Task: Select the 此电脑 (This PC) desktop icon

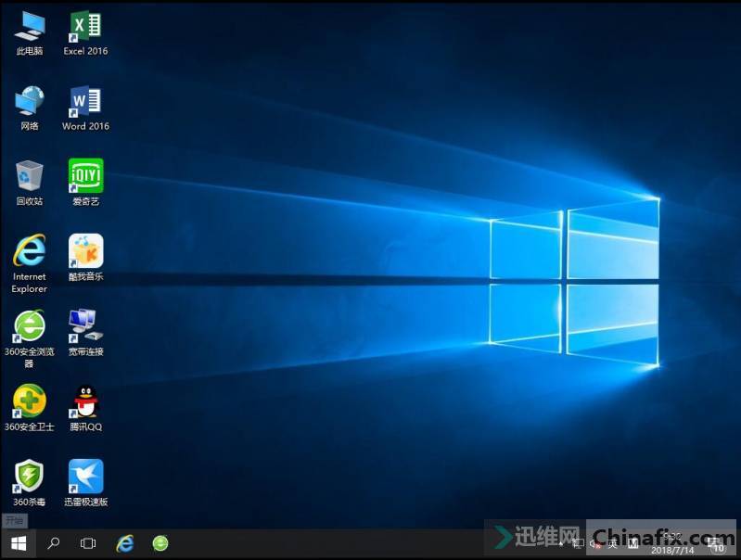Action: coord(30,33)
